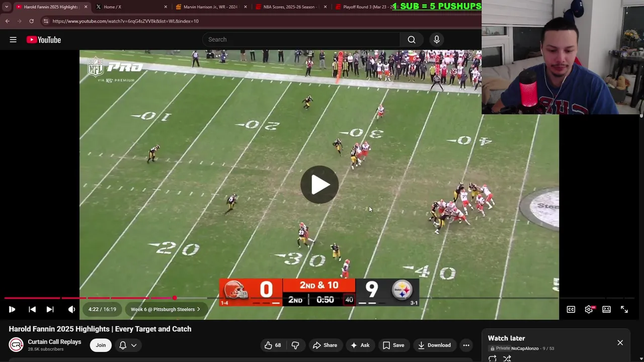Start voice search with microphone icon

point(437,40)
